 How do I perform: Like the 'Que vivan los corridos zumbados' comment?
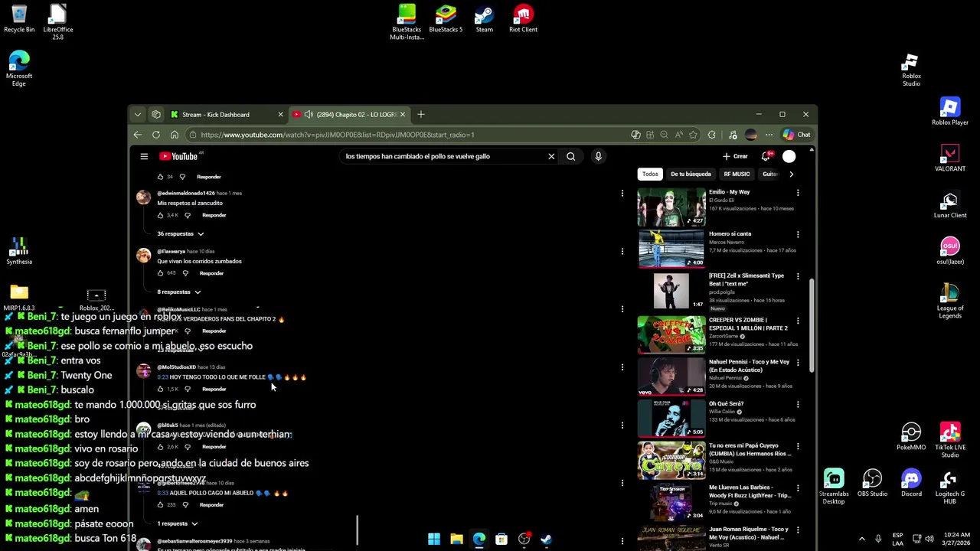161,273
